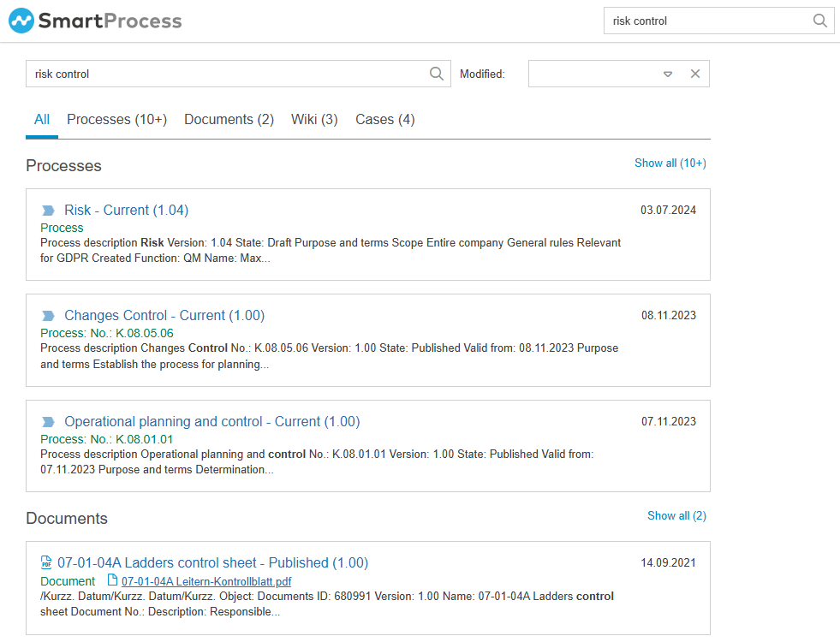Image resolution: width=840 pixels, height=642 pixels.
Task: Click into the main risk control search field
Action: (227, 74)
